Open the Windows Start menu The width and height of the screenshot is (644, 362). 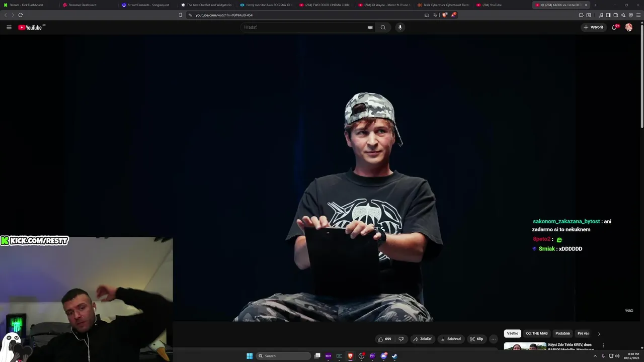[x=250, y=356]
